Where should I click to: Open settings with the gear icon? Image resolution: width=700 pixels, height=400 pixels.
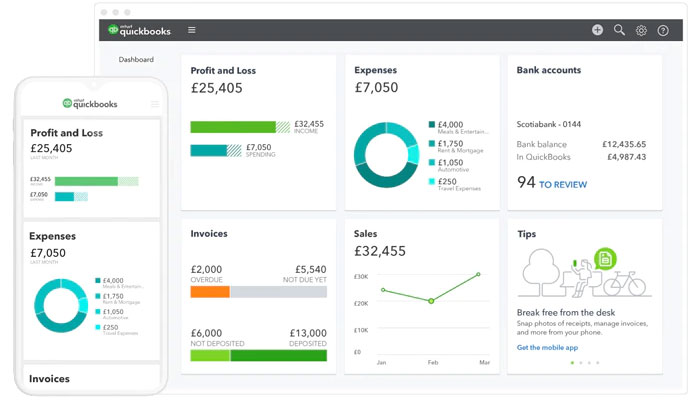pyautogui.click(x=641, y=30)
